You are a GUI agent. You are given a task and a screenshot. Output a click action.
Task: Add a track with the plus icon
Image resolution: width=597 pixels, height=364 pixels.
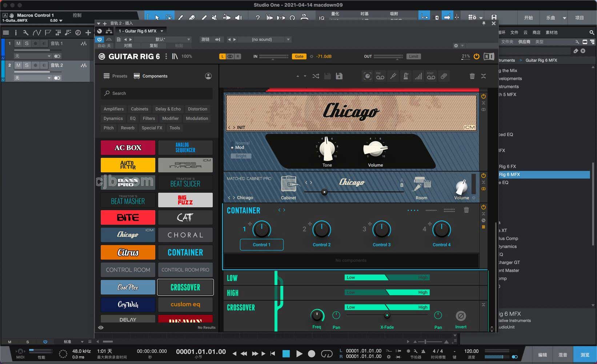88,32
